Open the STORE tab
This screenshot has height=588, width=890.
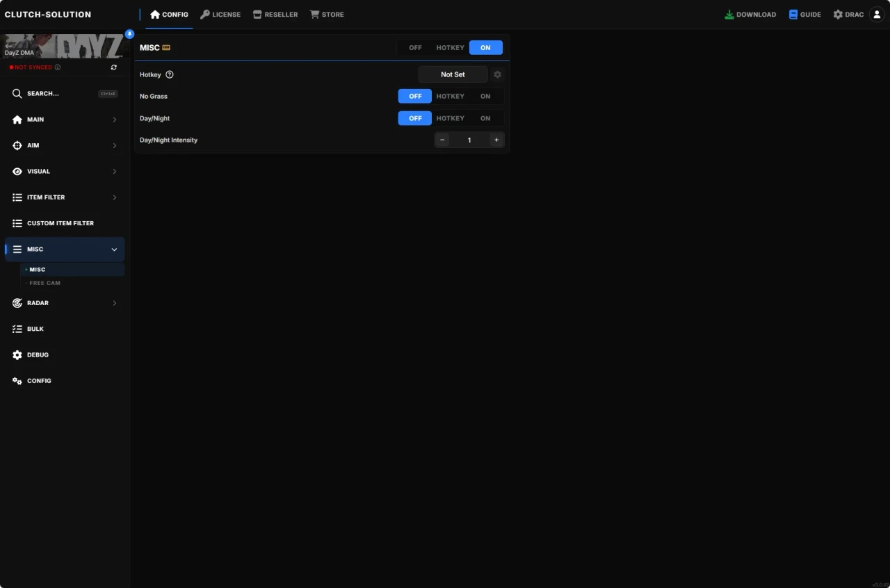pyautogui.click(x=327, y=15)
